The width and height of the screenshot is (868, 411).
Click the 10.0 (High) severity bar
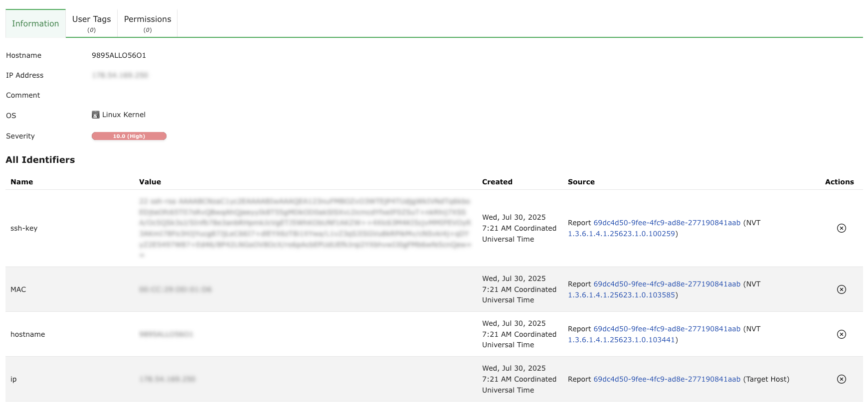click(129, 136)
